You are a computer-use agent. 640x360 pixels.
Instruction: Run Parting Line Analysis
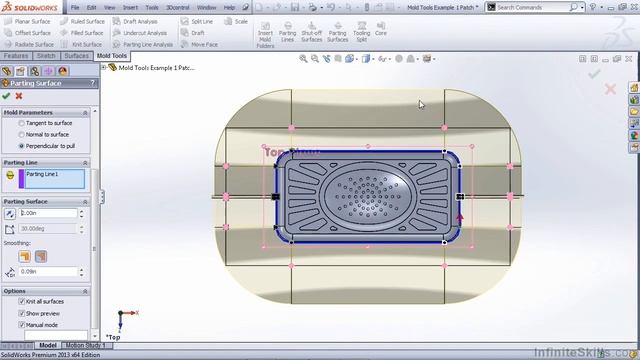(143, 44)
